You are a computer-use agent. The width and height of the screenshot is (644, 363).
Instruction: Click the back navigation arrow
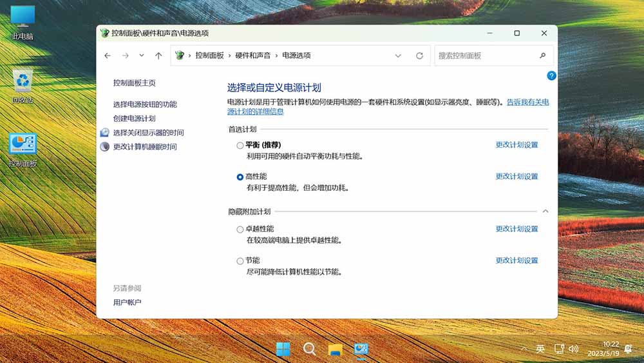[x=108, y=55]
